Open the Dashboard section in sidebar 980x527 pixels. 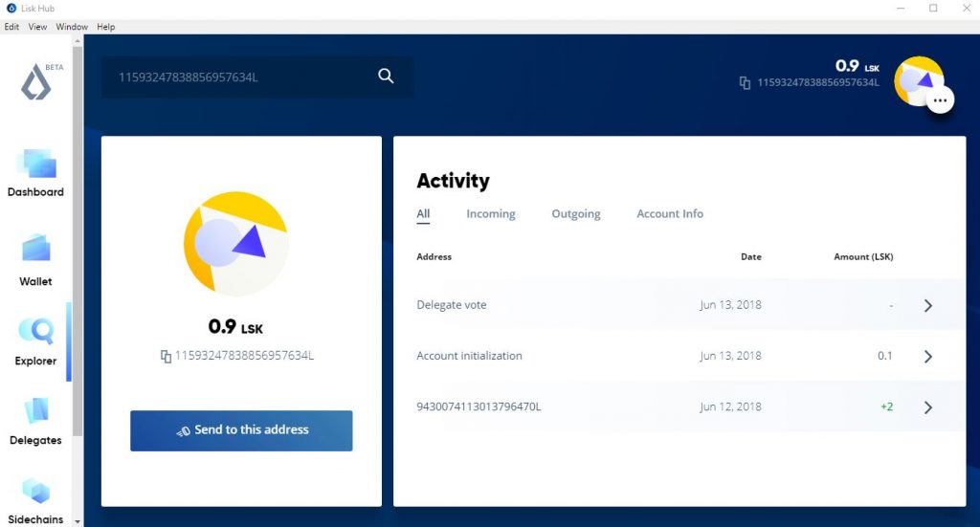click(35, 173)
